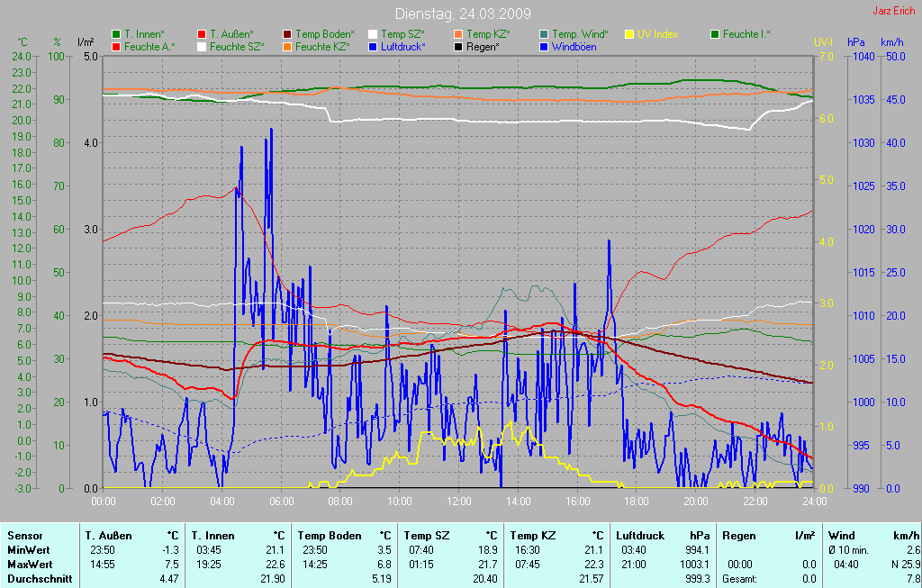Click the °C axis unit label
Screen dimensions: 922x588
click(23, 42)
